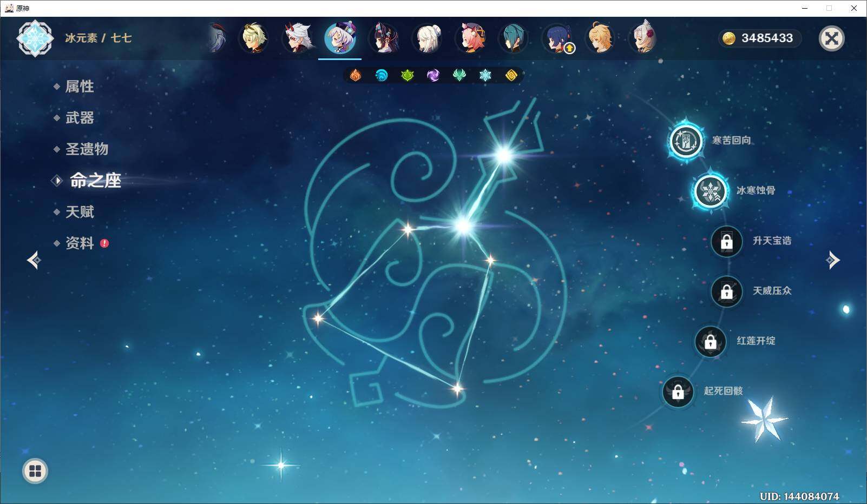
Task: Open the locked 起死回骸 constellation
Action: coord(678,392)
